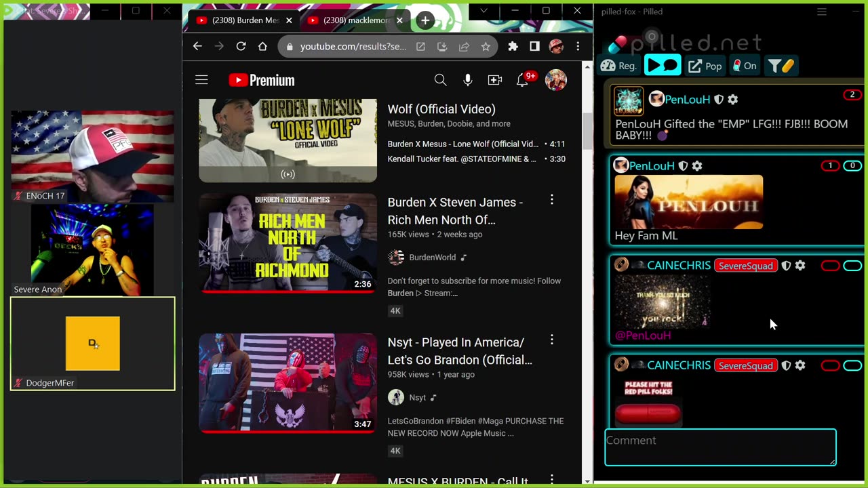Close the Burden Mesus tab
The width and height of the screenshot is (868, 488).
289,20
